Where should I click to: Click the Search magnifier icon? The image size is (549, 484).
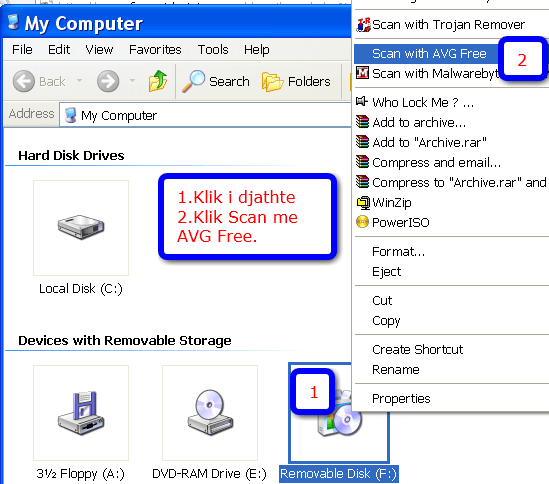coord(193,81)
